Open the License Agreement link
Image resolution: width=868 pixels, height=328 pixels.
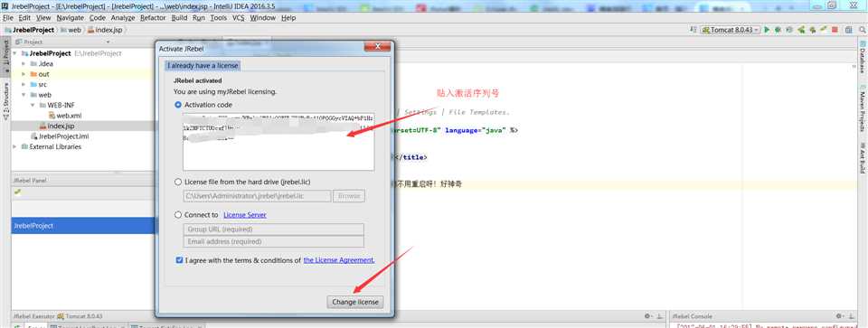pos(339,260)
